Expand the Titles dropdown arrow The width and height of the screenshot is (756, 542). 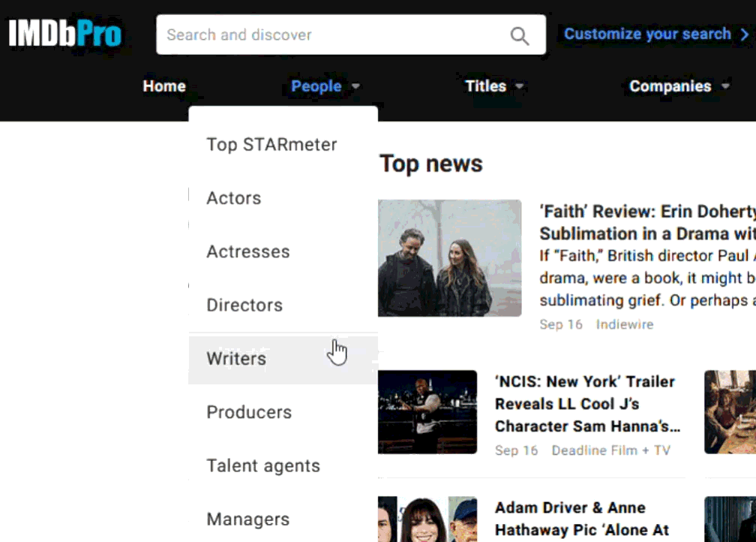pyautogui.click(x=519, y=86)
